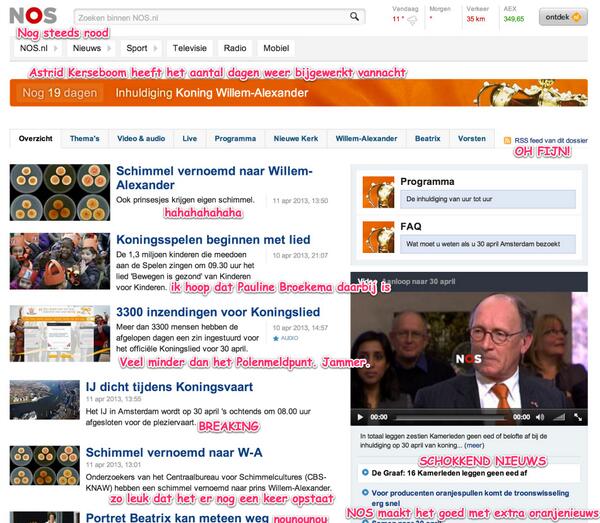Screen dimensions: 600x523
Task: Expand the NOS.nl menu arrow
Action: point(55,48)
